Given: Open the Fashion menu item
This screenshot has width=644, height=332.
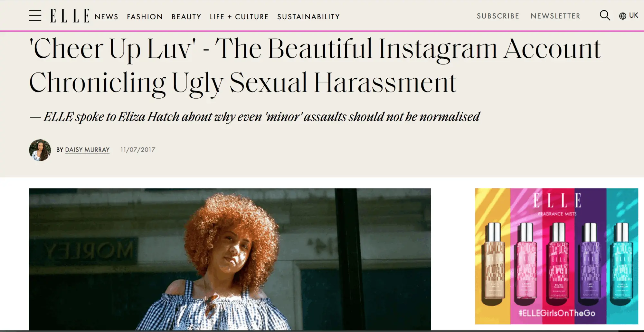Looking at the screenshot, I should (145, 17).
